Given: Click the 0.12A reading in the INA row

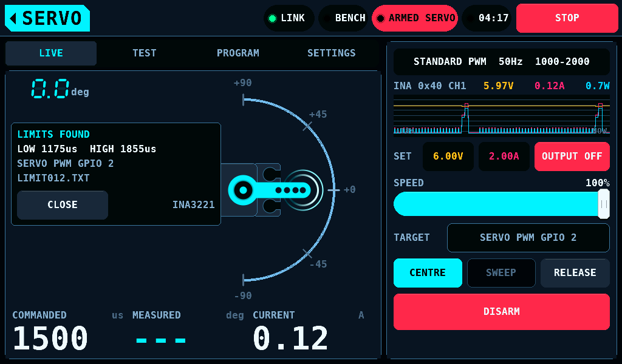Looking at the screenshot, I should pos(549,86).
